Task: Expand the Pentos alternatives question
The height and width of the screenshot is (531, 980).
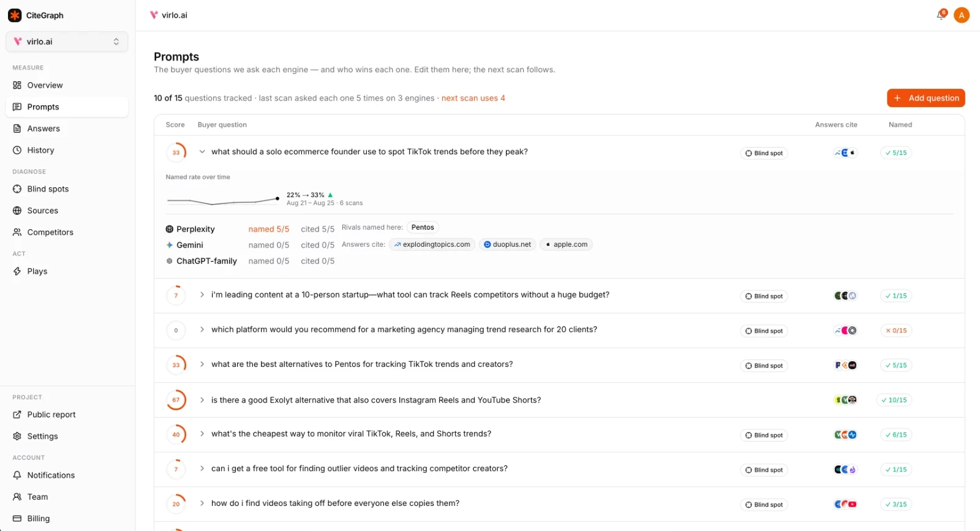Action: click(202, 364)
